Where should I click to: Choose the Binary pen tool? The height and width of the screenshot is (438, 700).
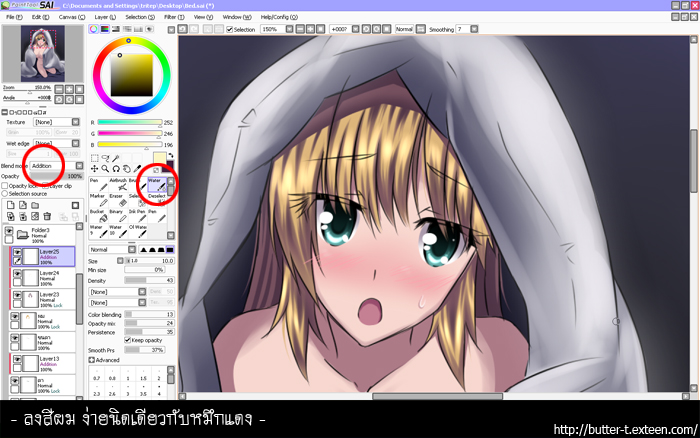(x=118, y=216)
